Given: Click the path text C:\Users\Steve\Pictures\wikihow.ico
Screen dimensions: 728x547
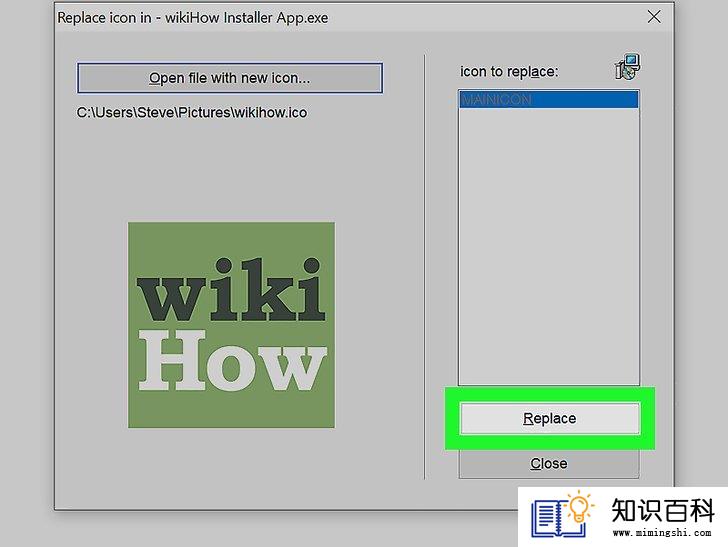Looking at the screenshot, I should coord(192,113).
